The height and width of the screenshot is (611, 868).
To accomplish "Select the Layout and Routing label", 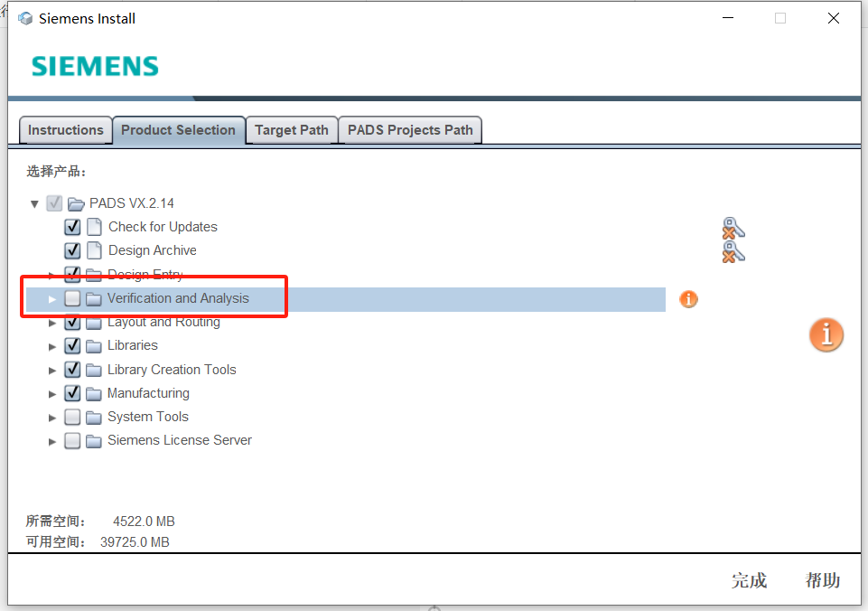I will [163, 322].
